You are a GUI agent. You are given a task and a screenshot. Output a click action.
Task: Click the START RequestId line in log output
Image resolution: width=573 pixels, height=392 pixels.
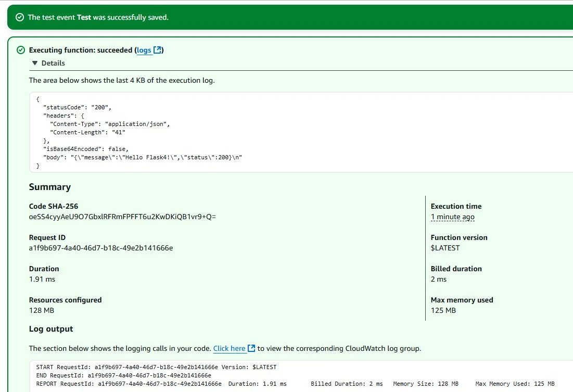156,367
